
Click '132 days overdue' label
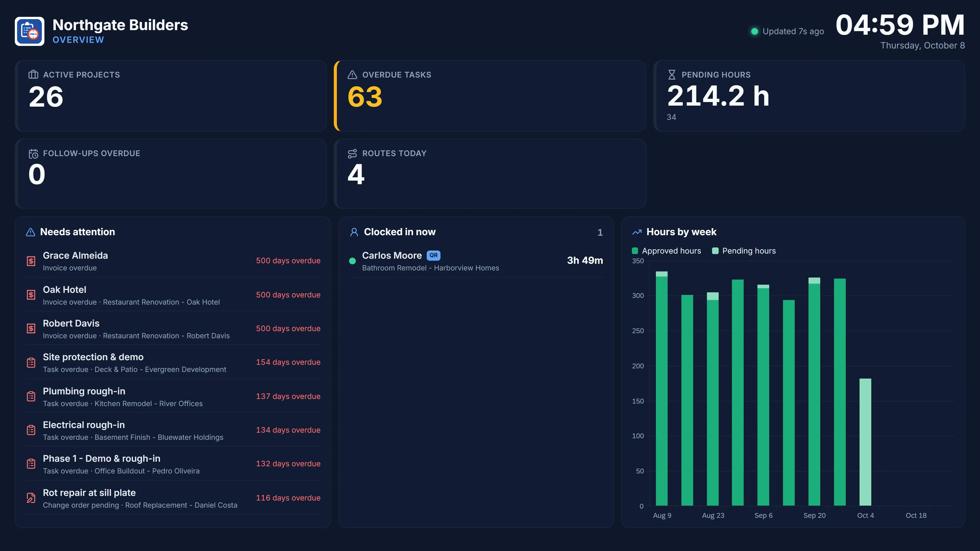288,464
